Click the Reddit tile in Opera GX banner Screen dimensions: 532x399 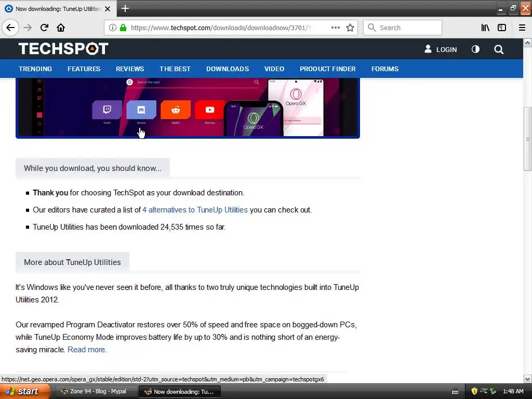[x=176, y=110]
